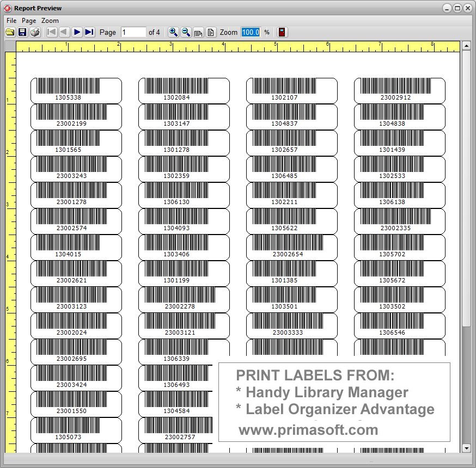Screen dimensions: 476x468
Task: Select barcode label 1305622
Action: (292, 221)
